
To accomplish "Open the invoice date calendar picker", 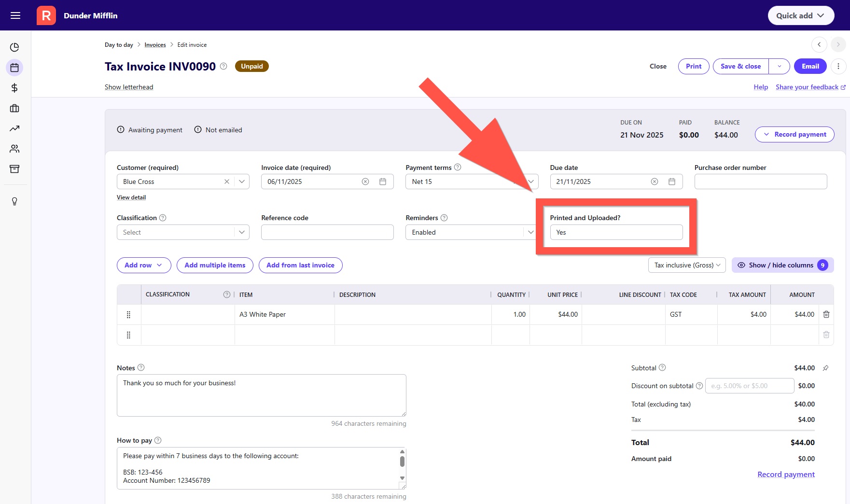I will 383,182.
